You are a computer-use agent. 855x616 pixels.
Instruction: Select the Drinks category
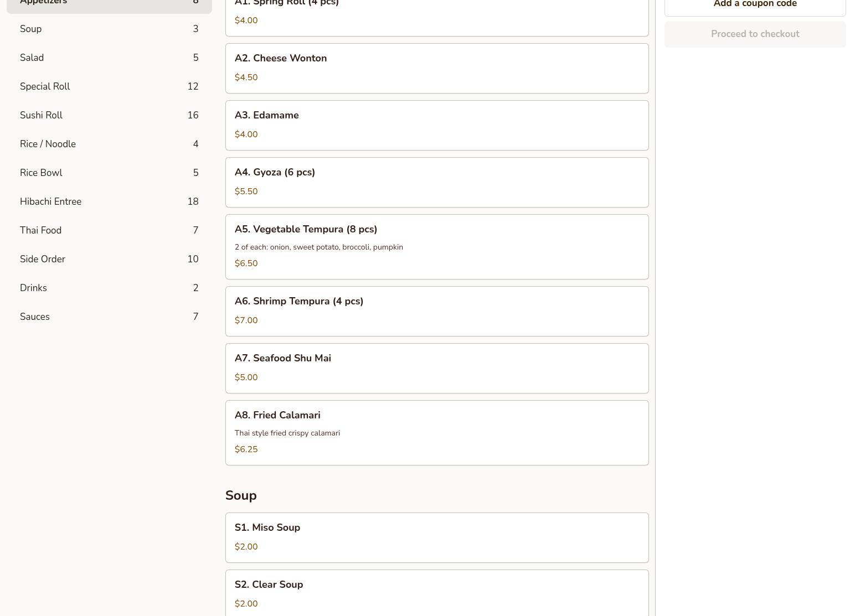pos(109,288)
